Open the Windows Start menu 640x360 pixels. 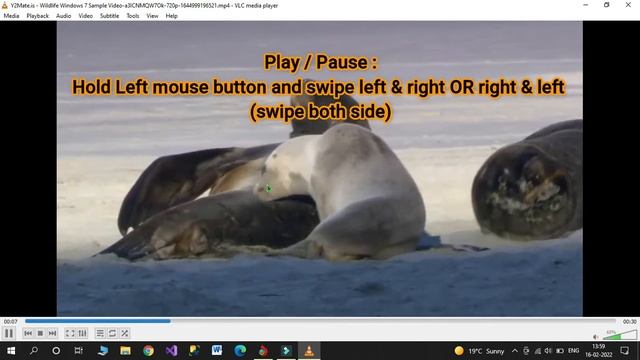point(11,351)
